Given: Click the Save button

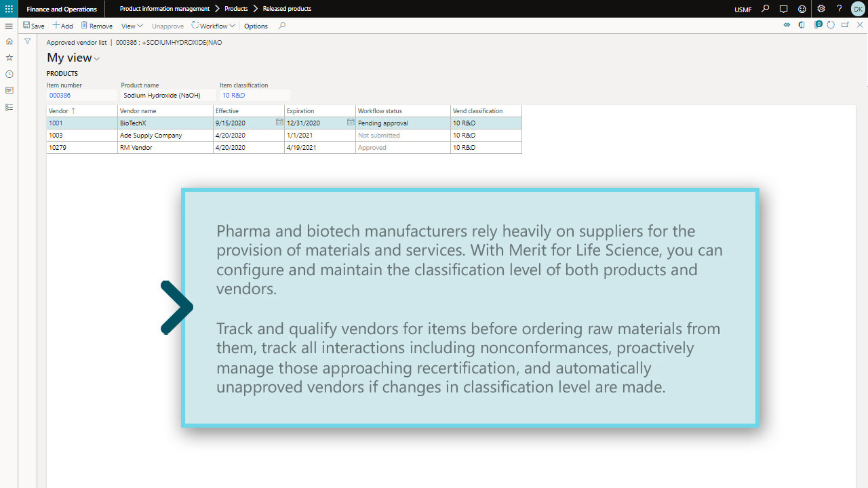Looking at the screenshot, I should click(33, 26).
